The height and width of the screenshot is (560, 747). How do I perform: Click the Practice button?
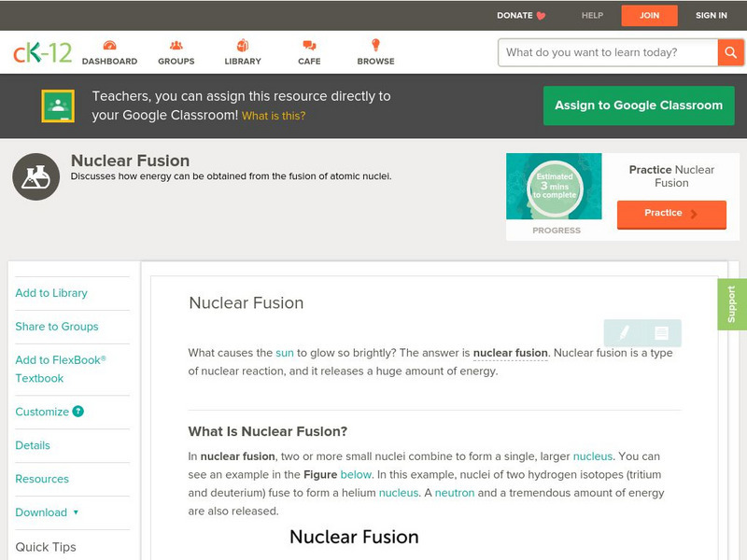pyautogui.click(x=671, y=214)
